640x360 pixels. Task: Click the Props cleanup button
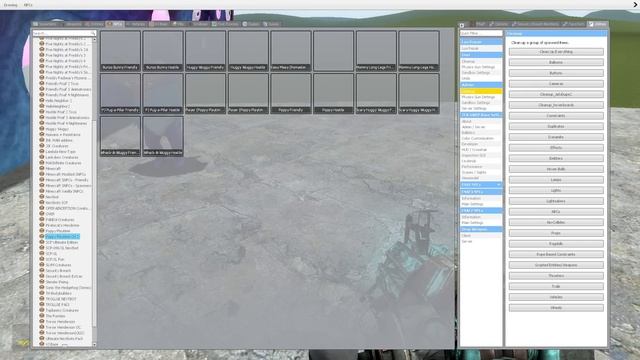556,233
